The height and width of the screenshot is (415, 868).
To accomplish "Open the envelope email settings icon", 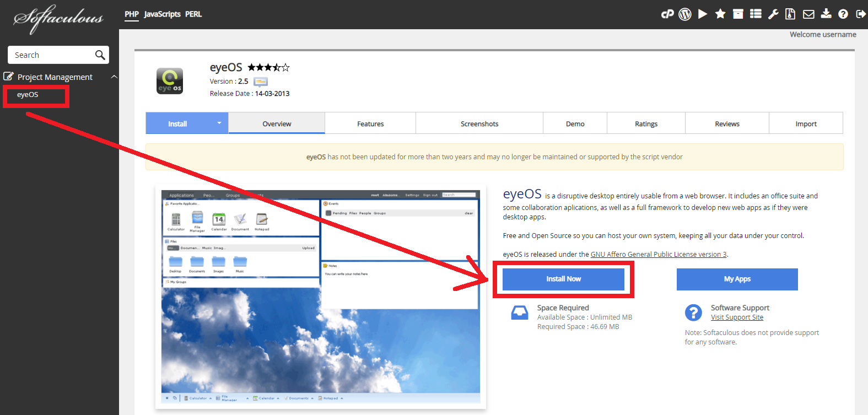I will click(x=808, y=14).
